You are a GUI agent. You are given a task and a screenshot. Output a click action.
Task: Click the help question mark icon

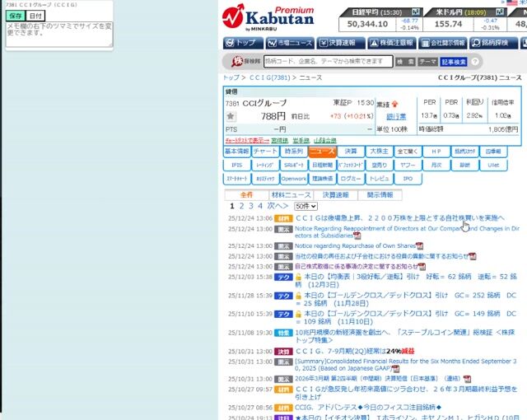pyautogui.click(x=475, y=62)
